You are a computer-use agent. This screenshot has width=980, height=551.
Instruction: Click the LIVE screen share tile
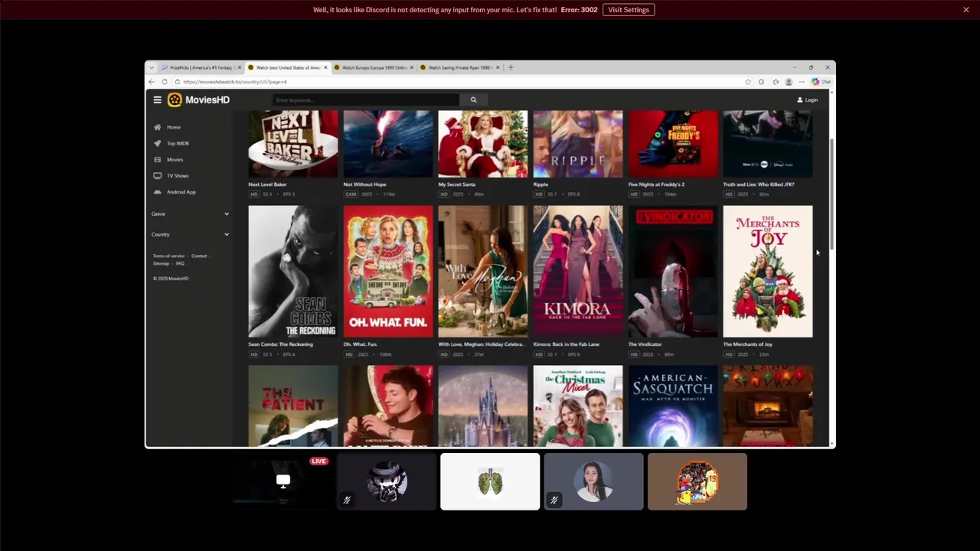[x=283, y=481]
